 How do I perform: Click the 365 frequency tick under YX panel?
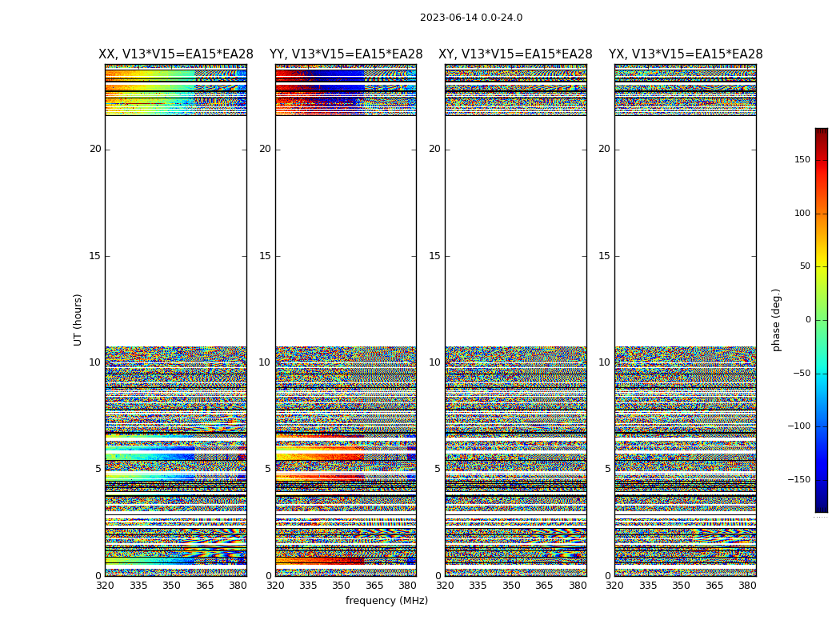point(714,586)
